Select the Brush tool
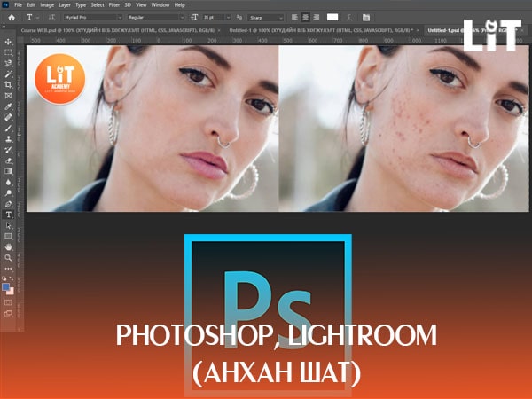This screenshot has height=399, width=532. [x=8, y=129]
